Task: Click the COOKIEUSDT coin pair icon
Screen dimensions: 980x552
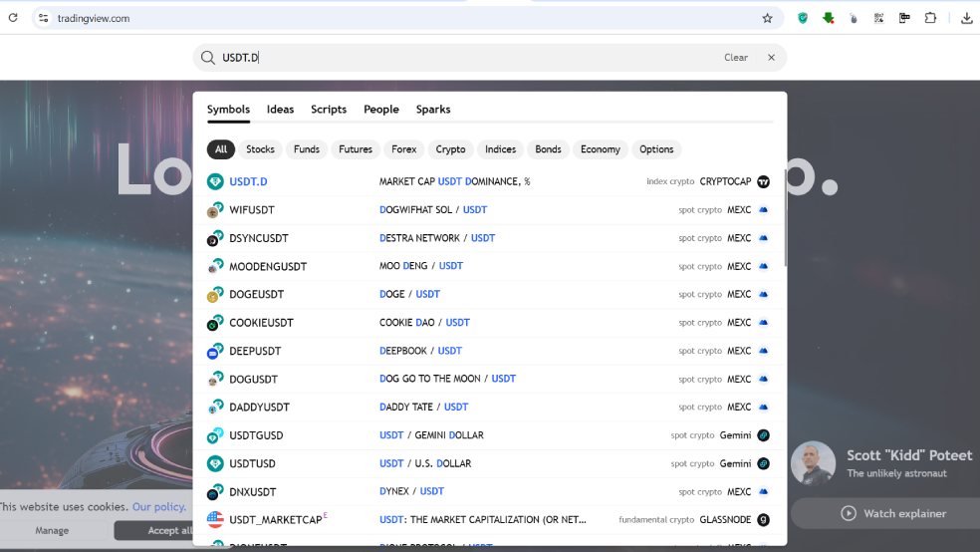Action: pos(215,323)
